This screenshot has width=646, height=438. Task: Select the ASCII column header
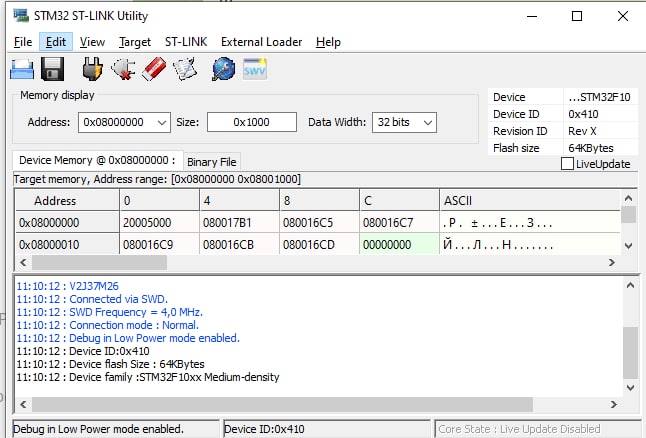pyautogui.click(x=530, y=201)
